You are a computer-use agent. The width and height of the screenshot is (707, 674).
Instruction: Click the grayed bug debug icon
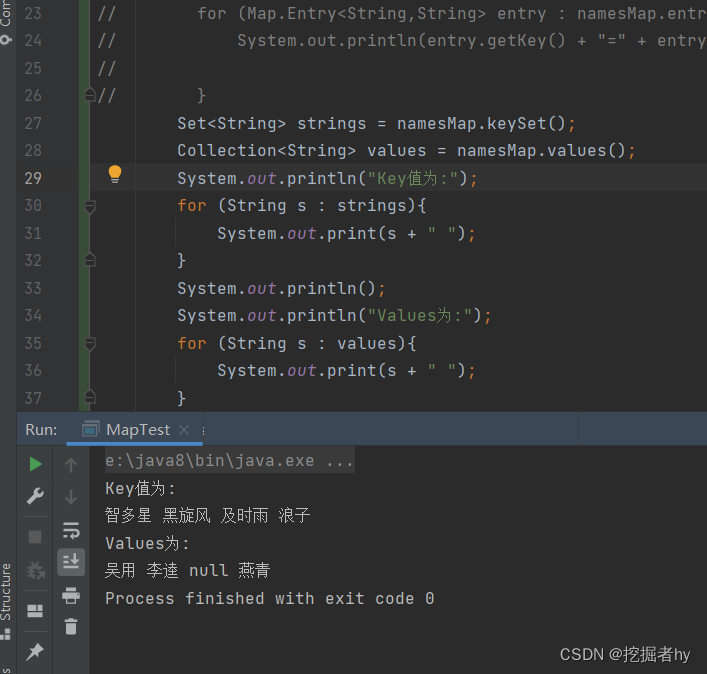35,571
